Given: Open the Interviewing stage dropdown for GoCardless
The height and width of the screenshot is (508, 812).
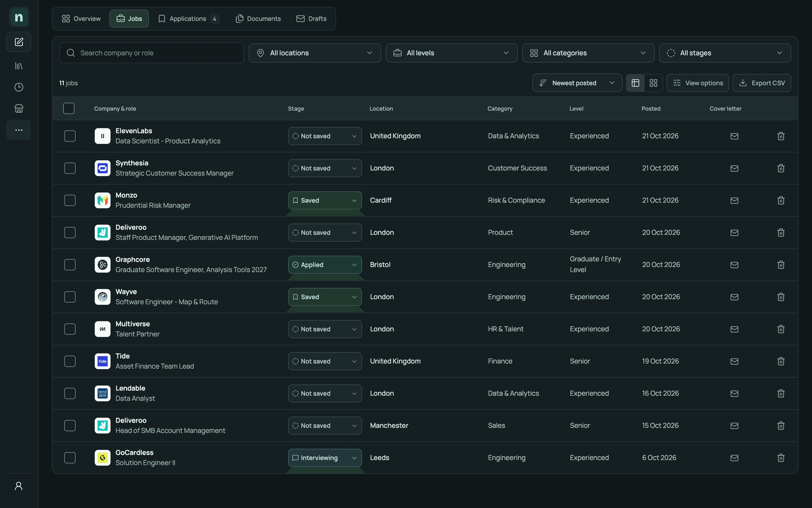Looking at the screenshot, I should point(325,458).
